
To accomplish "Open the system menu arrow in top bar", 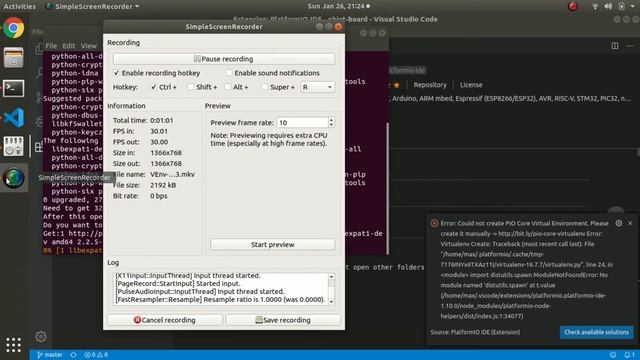I will (633, 6).
